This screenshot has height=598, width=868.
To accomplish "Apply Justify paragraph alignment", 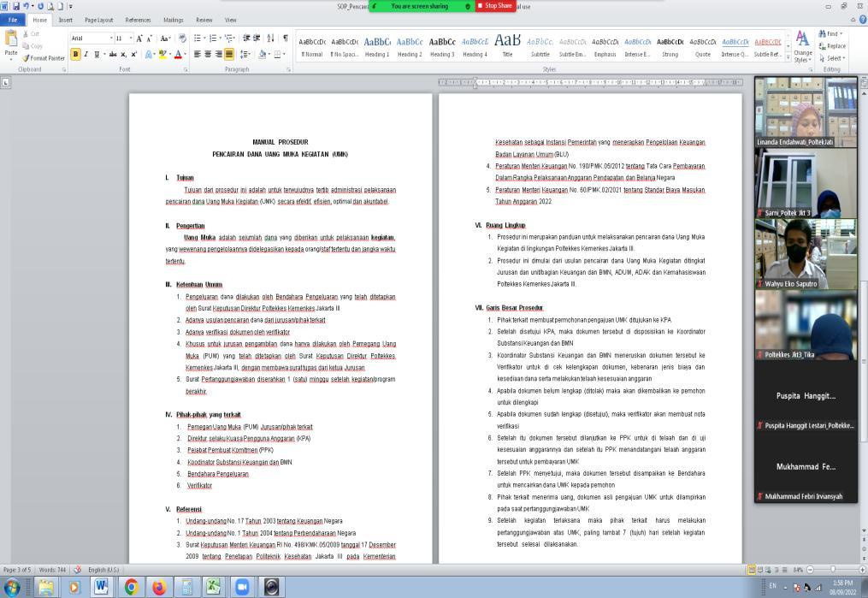I will 229,54.
